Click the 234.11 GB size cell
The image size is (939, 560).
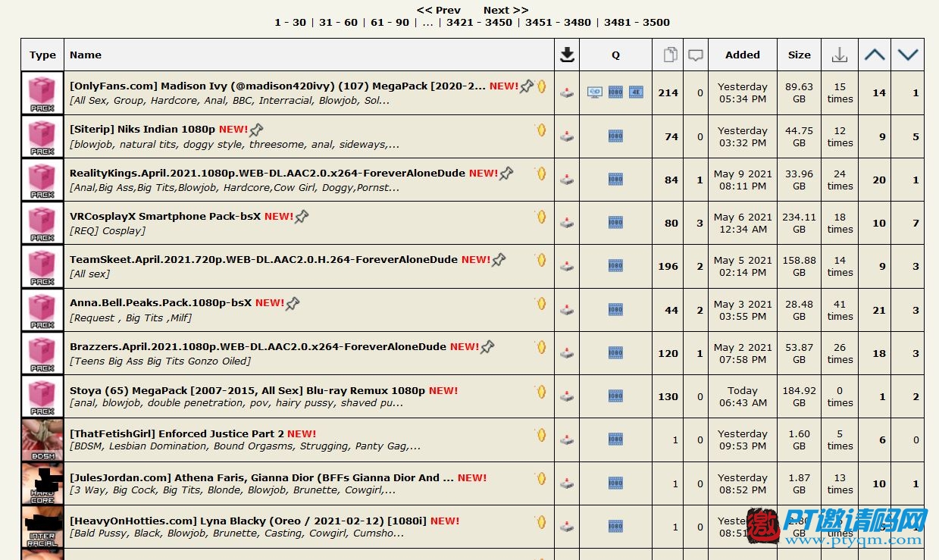799,223
